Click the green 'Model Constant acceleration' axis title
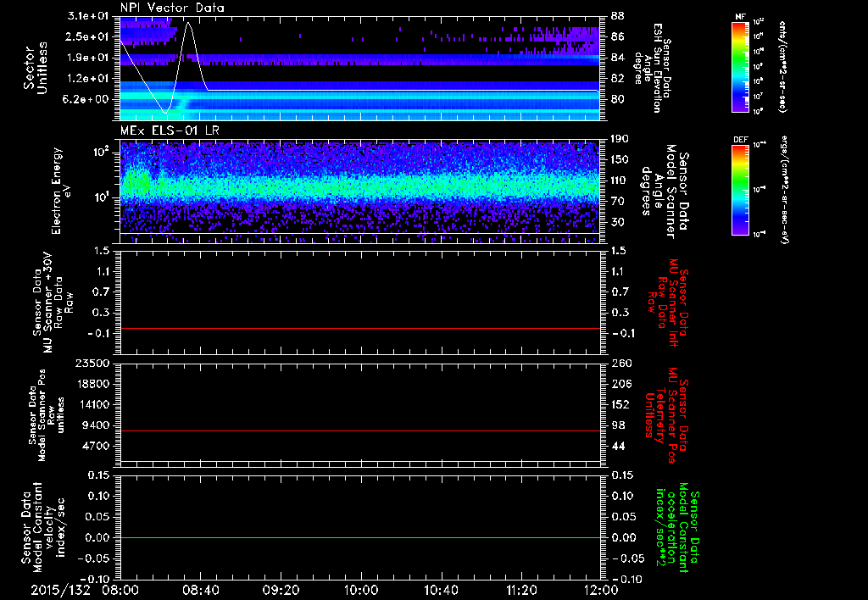Screen dimensions: 868x600 (677, 527)
